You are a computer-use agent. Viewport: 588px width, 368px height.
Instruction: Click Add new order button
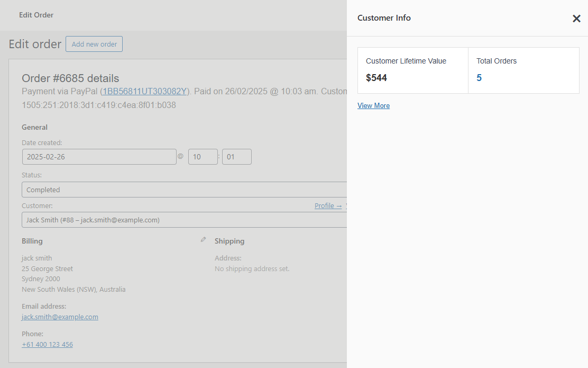pyautogui.click(x=94, y=44)
